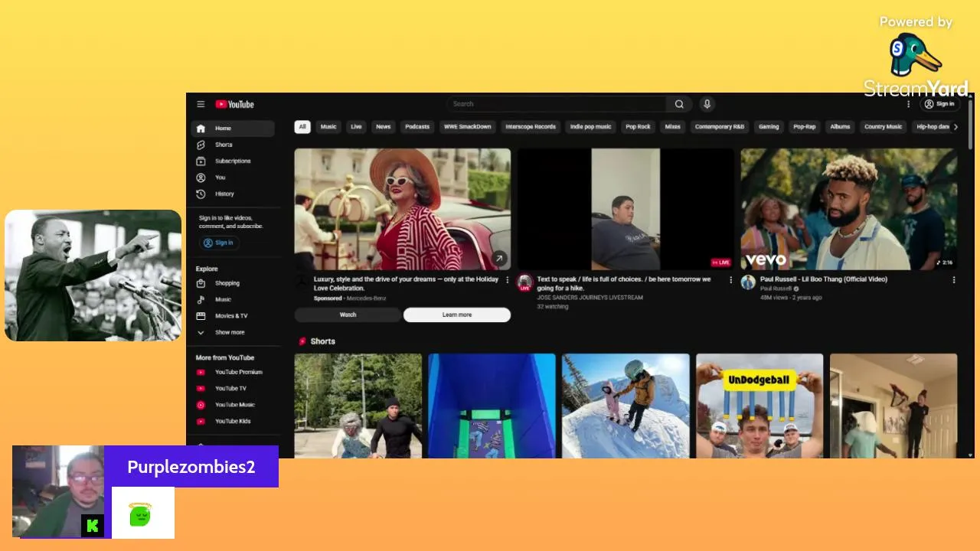Screen dimensions: 980x551
Task: Click the YouTube logo
Action: [234, 104]
